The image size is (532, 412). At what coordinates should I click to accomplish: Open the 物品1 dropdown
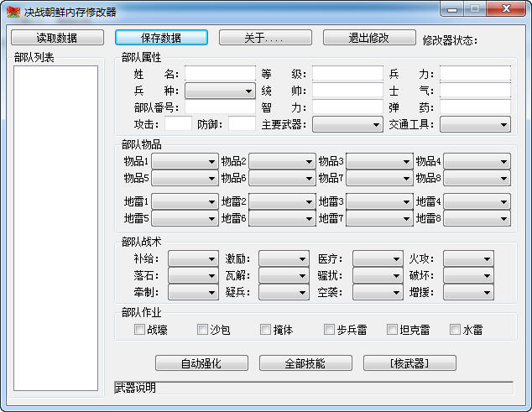(x=185, y=162)
